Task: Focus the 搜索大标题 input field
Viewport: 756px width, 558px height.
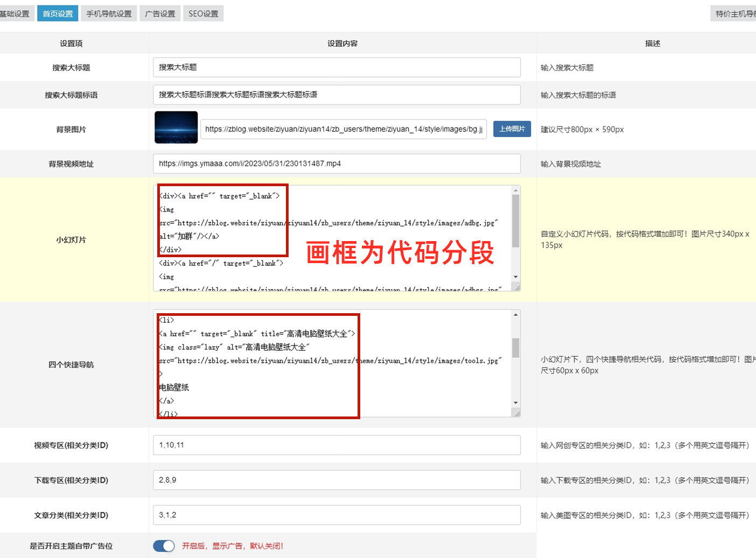Action: [x=337, y=67]
